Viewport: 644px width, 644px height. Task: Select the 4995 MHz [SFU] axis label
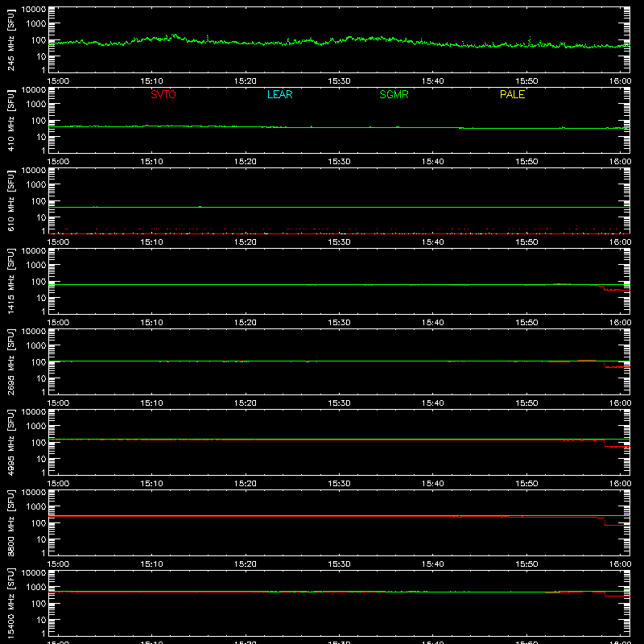(x=10, y=442)
